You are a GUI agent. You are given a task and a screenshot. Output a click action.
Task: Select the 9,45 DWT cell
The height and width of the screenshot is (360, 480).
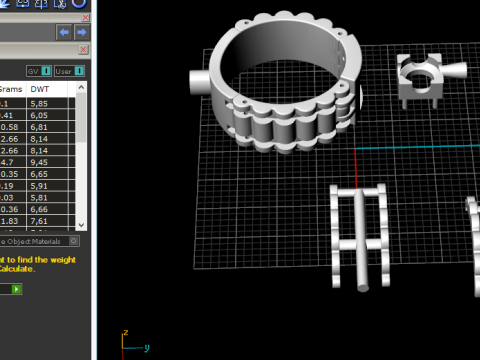pyautogui.click(x=47, y=162)
